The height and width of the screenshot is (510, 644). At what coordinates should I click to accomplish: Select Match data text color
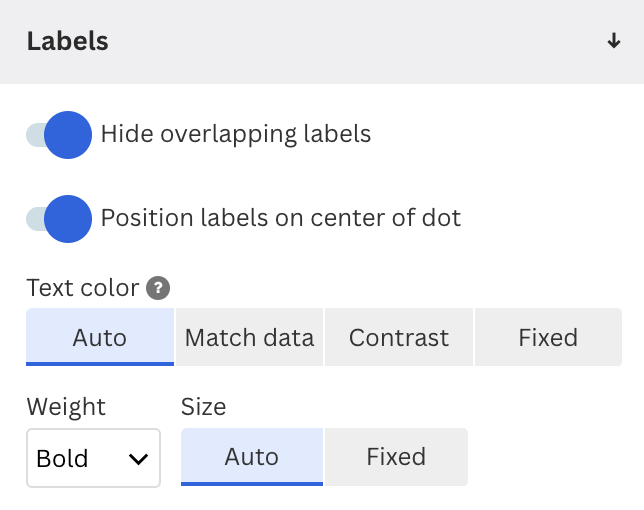coord(249,337)
